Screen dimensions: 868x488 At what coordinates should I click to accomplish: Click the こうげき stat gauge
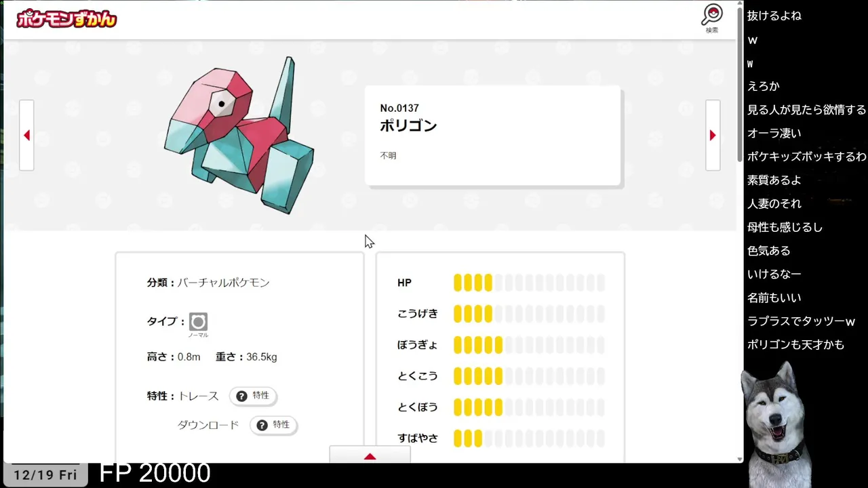529,314
